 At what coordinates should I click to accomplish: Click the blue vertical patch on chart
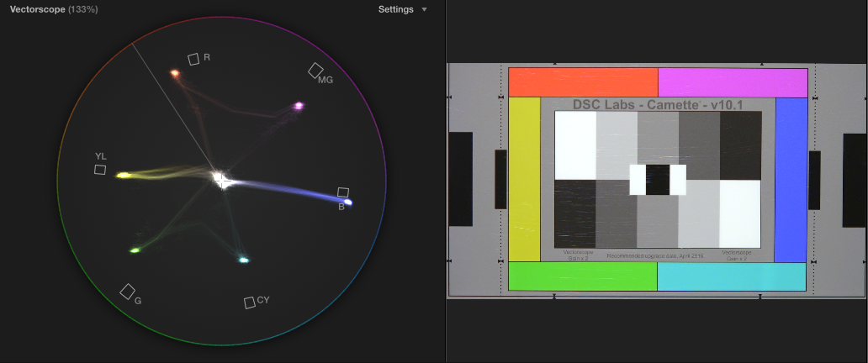[x=790, y=179]
